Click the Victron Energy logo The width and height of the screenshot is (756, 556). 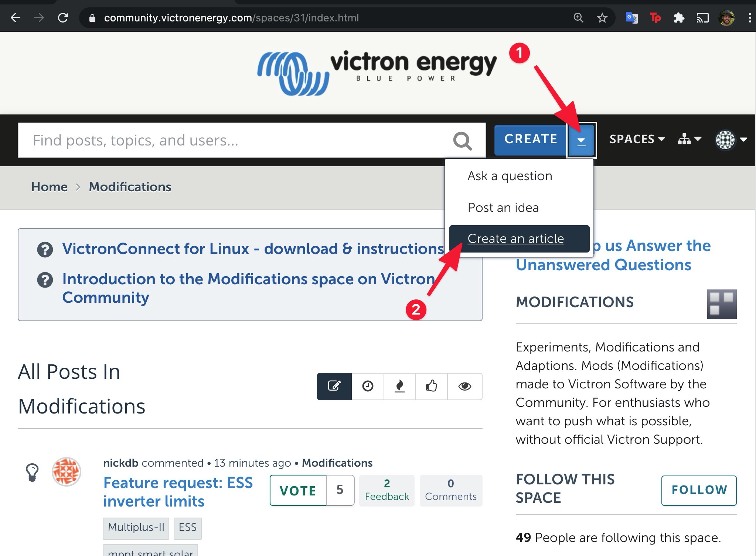click(x=377, y=73)
